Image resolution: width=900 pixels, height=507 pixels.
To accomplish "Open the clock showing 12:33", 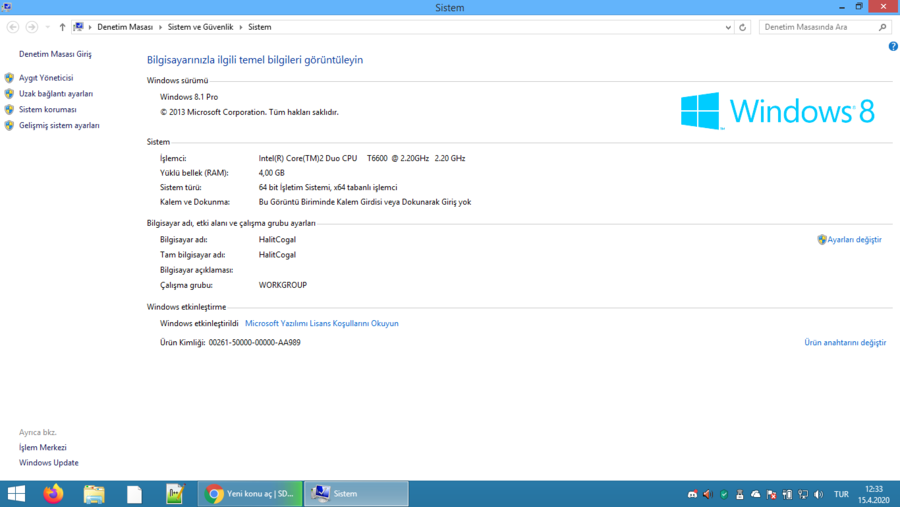I will click(874, 494).
